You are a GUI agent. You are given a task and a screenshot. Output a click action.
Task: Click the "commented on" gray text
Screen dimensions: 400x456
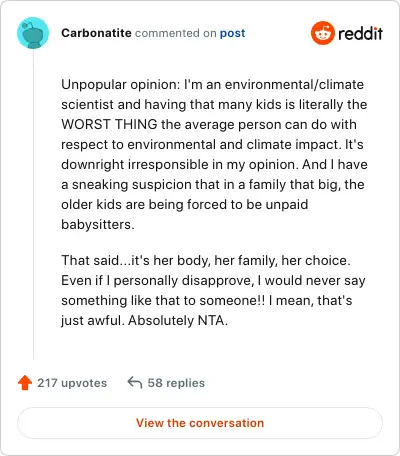pyautogui.click(x=176, y=33)
